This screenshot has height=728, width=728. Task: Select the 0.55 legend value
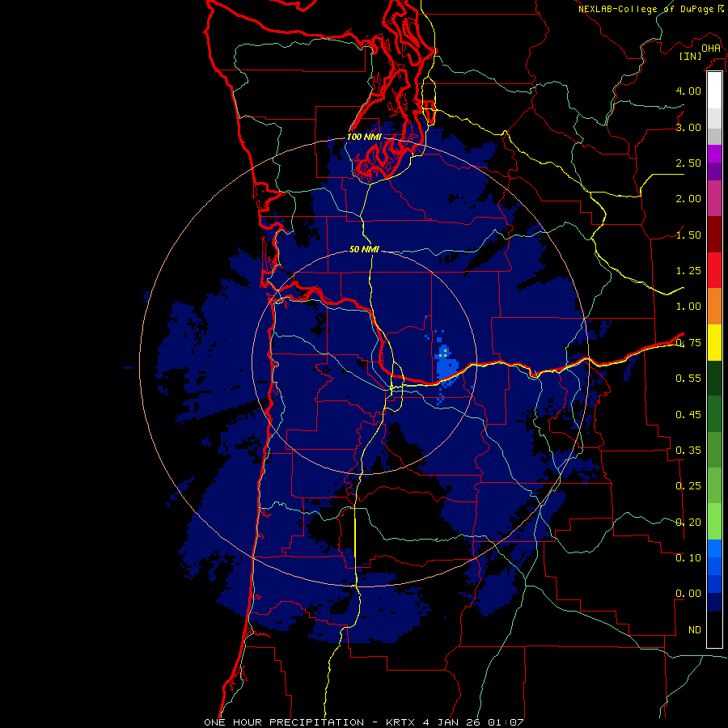(688, 379)
